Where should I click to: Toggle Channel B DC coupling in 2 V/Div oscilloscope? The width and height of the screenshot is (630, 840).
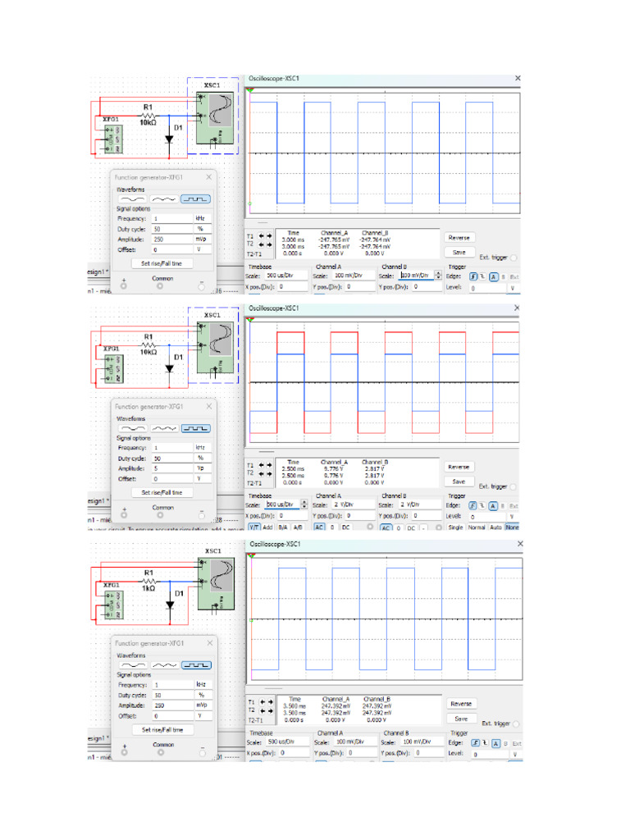tap(412, 527)
